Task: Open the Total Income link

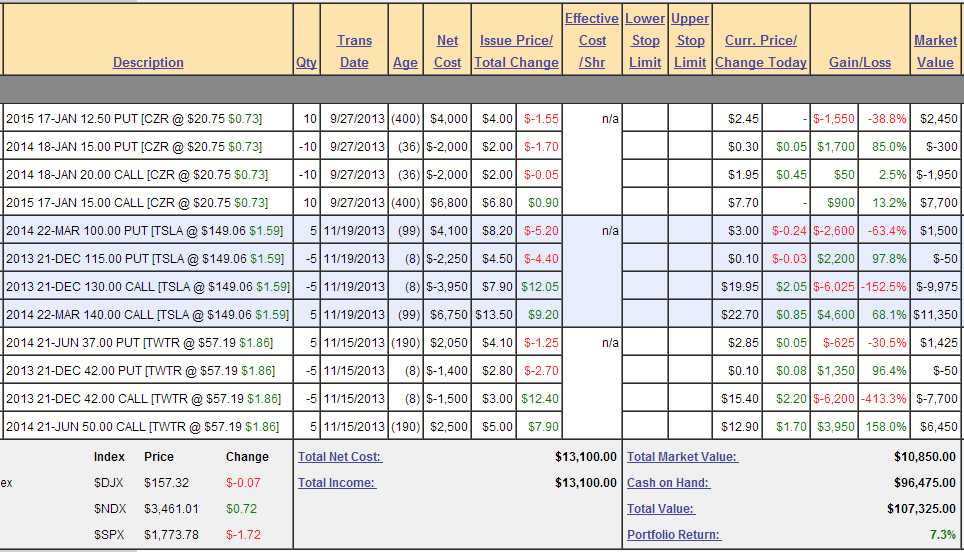Action: (x=336, y=483)
